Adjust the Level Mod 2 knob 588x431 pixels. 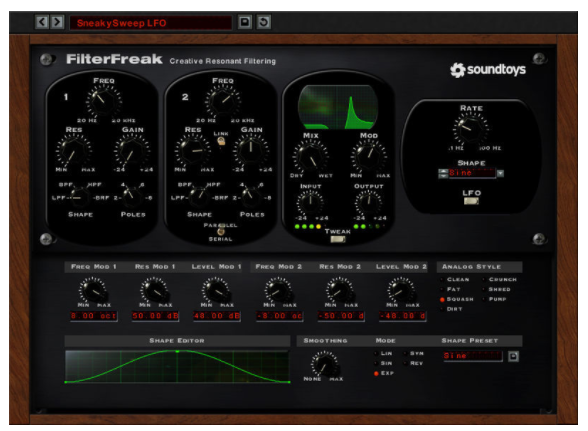(x=401, y=291)
